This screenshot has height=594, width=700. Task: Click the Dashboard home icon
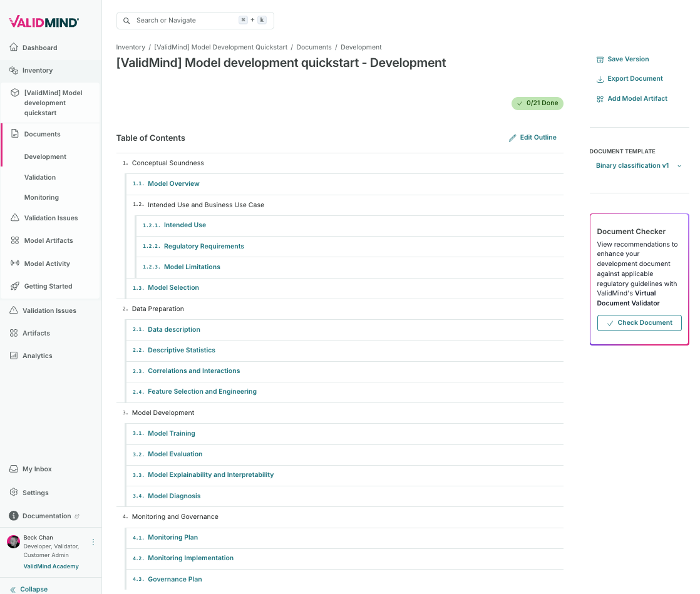coord(14,47)
